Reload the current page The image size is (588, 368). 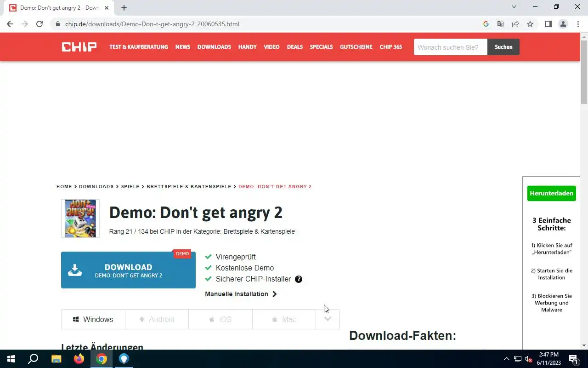coord(40,24)
